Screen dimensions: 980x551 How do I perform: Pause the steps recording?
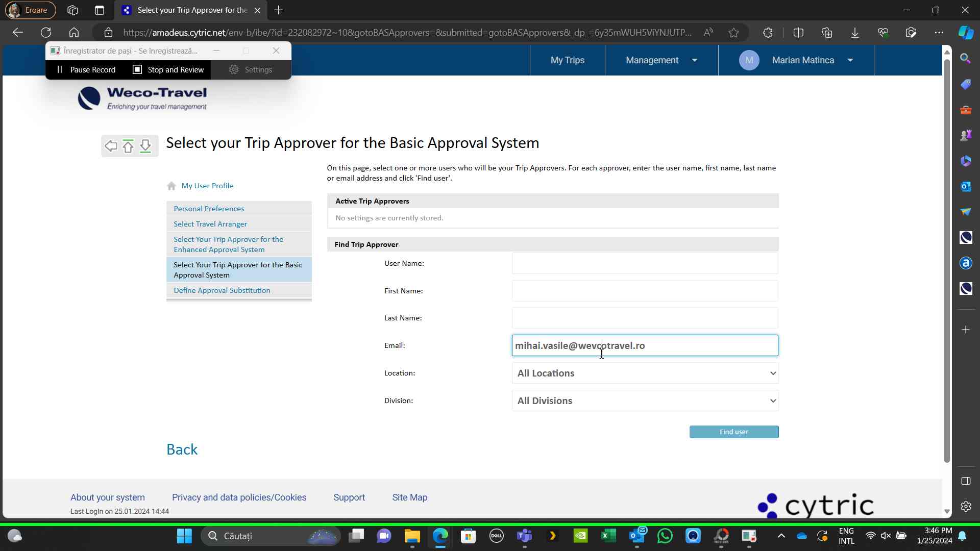coord(86,70)
